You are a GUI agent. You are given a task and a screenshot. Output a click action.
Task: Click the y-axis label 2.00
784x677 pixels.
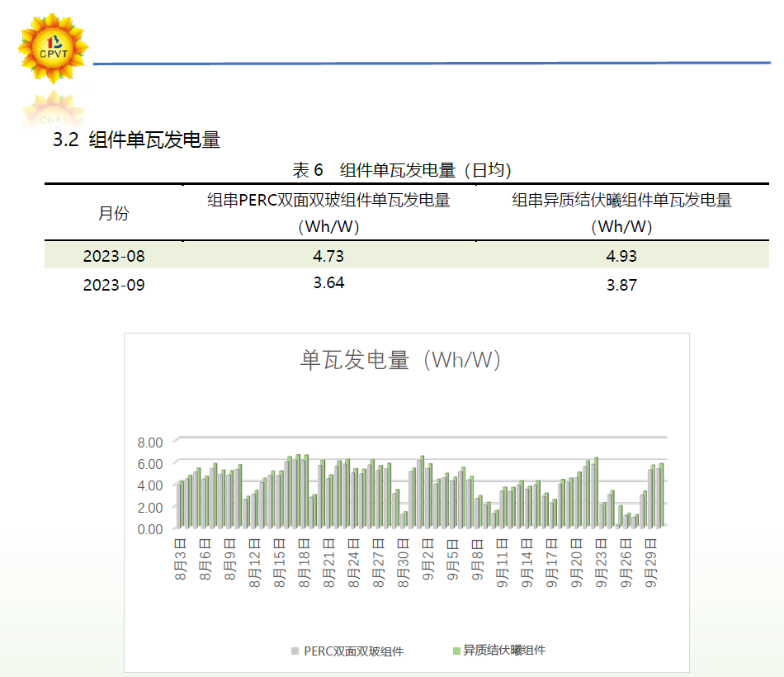(150, 508)
